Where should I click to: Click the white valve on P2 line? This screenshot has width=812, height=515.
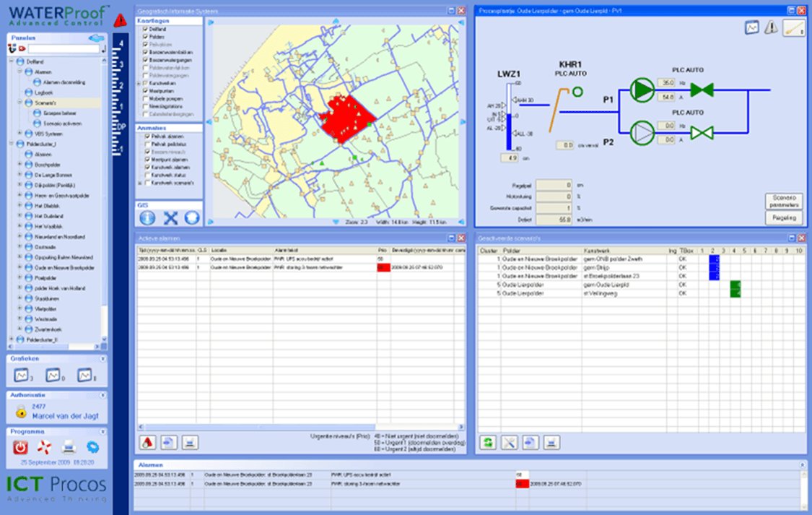tap(702, 133)
